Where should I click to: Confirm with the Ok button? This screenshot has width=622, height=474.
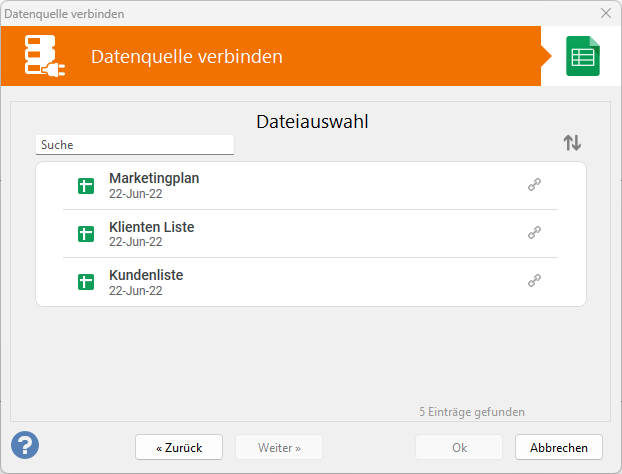tap(459, 447)
